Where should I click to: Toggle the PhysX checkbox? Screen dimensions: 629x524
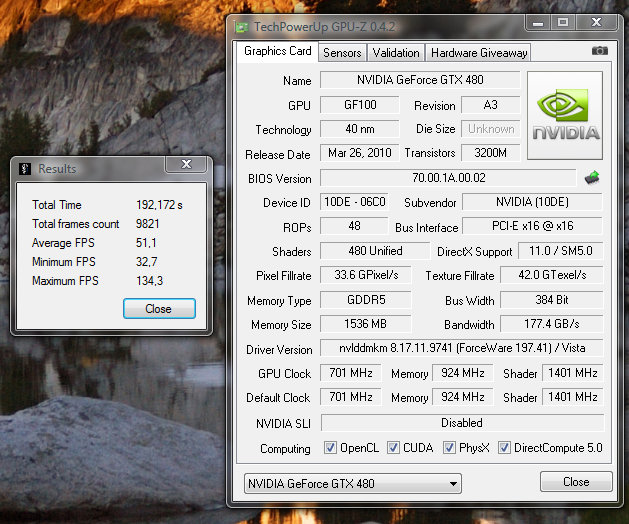[x=449, y=448]
